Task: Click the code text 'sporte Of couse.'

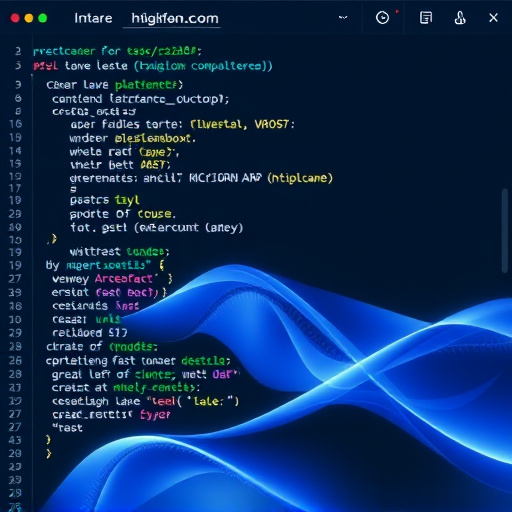Action: [123, 214]
